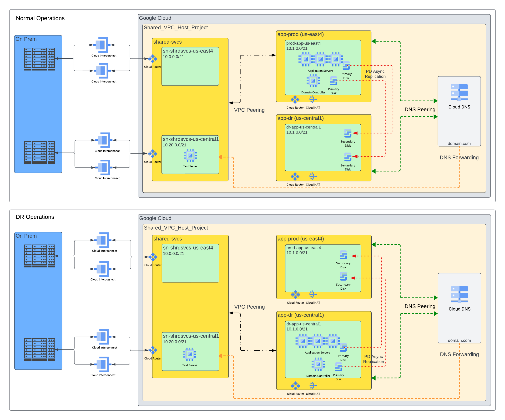Click "DNS Peering" label in Normal Operations diagram
The image size is (505, 420).
click(x=420, y=109)
